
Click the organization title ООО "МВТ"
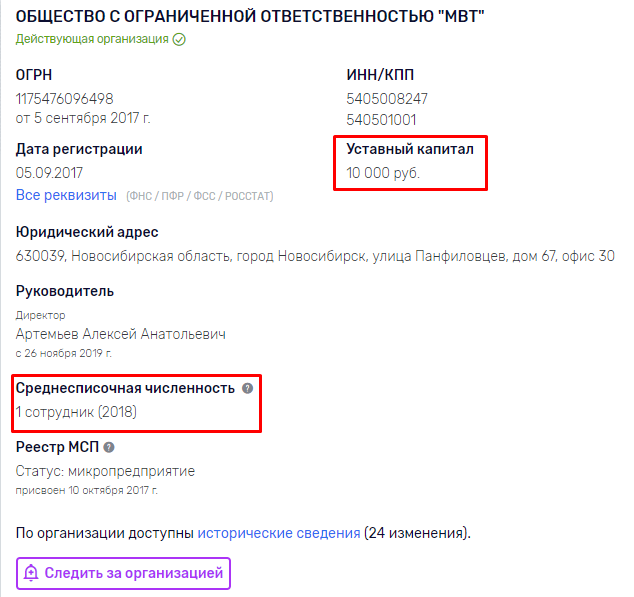[x=250, y=17]
